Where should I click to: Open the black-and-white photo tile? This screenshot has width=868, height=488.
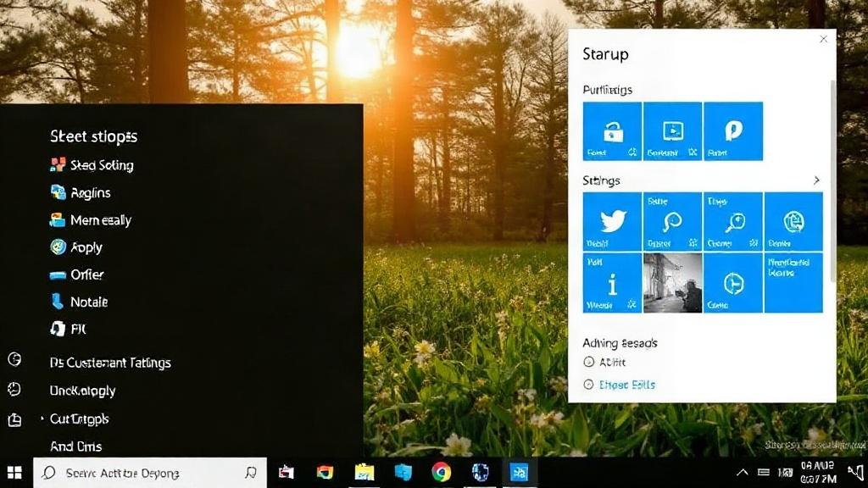click(672, 283)
